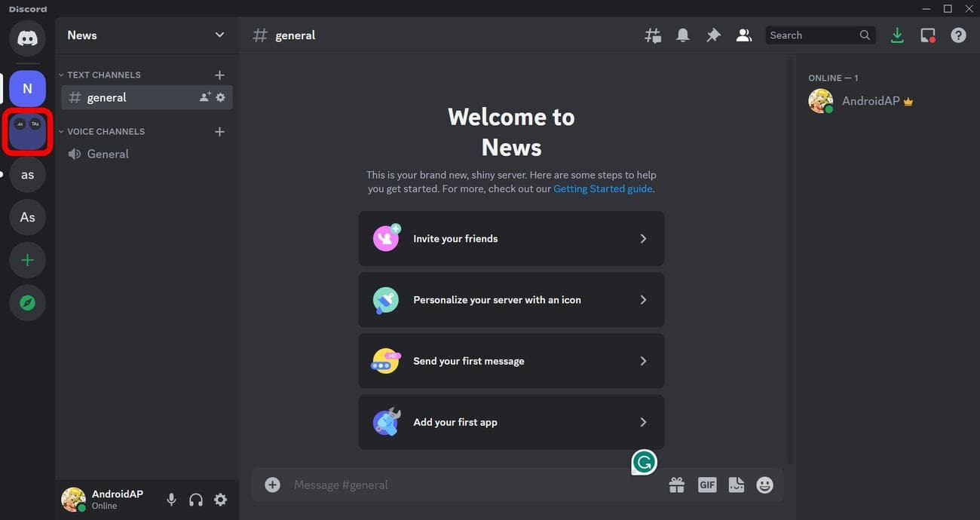Show pinned messages
This screenshot has height=520, width=980.
pyautogui.click(x=713, y=35)
